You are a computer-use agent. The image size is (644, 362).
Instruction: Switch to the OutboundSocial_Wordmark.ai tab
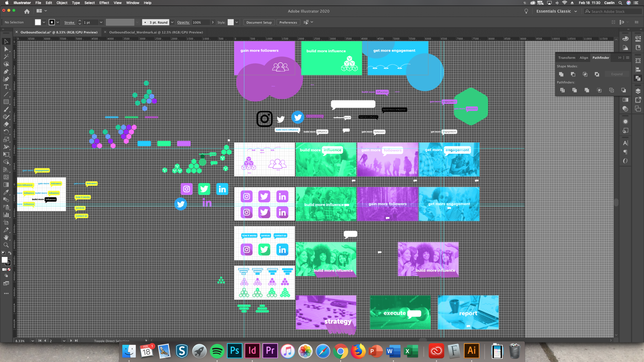pos(156,32)
